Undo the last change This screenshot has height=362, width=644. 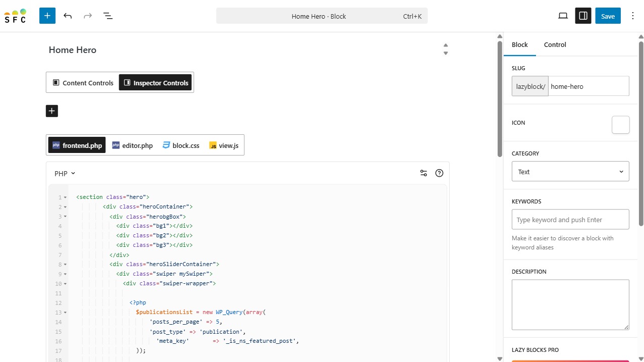point(68,16)
